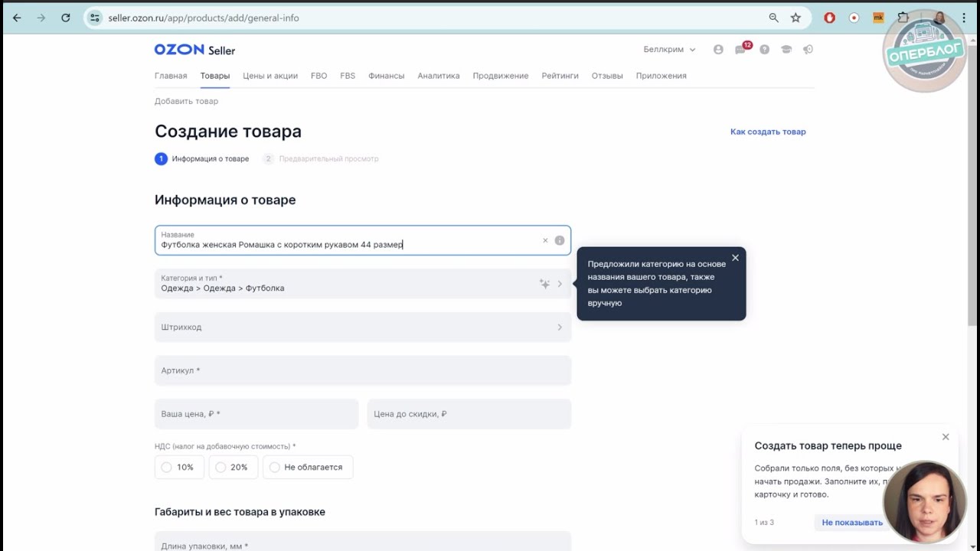Screen dimensions: 980x551
Task: Open the Финансы tab
Action: (386, 76)
